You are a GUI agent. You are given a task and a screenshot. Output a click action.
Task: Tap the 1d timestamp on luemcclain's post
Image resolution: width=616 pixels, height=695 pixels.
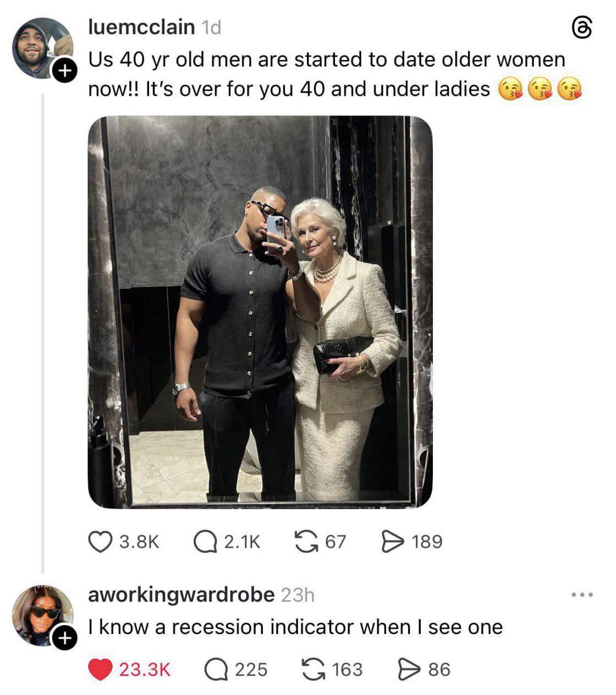coord(211,27)
